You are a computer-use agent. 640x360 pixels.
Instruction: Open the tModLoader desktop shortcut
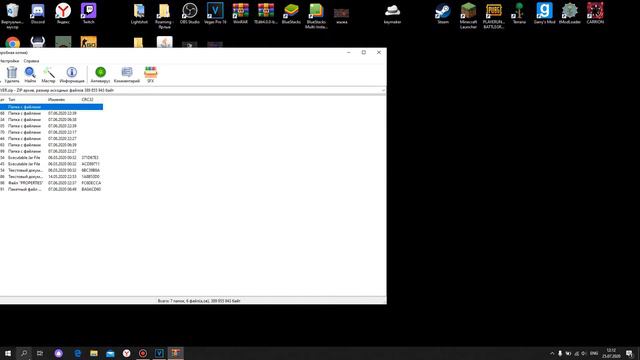point(569,13)
